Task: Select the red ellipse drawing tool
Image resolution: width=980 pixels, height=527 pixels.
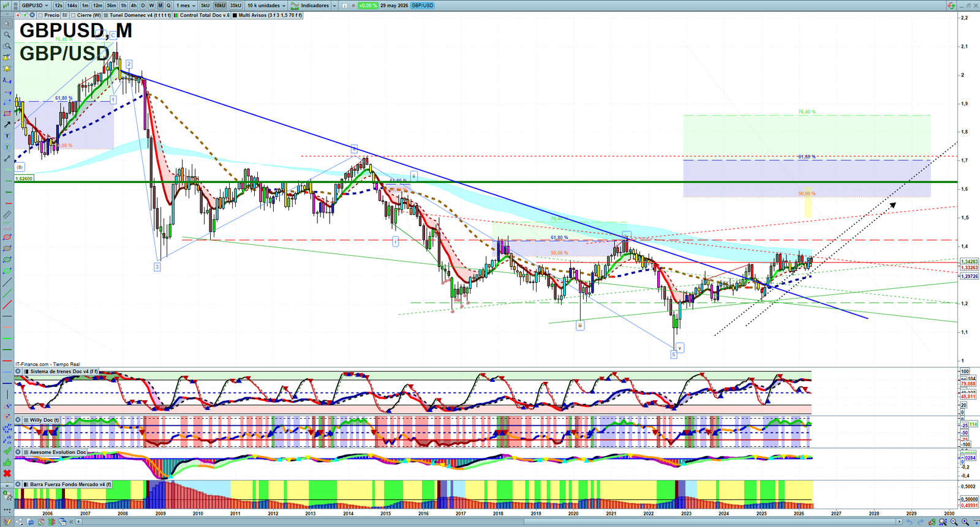Action: 7,237
